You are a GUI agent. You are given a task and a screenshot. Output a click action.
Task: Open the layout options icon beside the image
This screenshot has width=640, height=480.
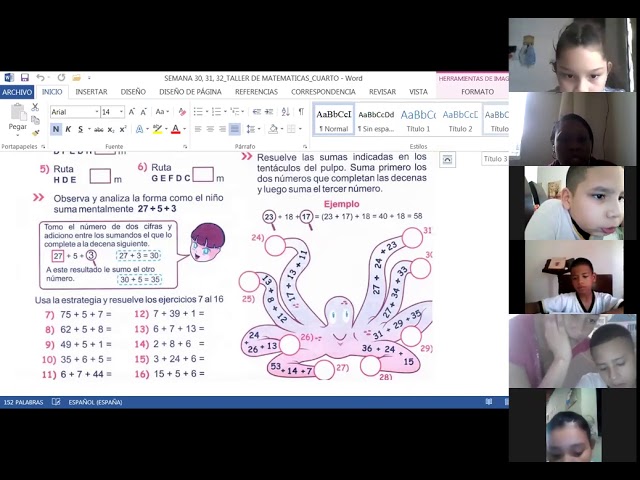(x=447, y=160)
